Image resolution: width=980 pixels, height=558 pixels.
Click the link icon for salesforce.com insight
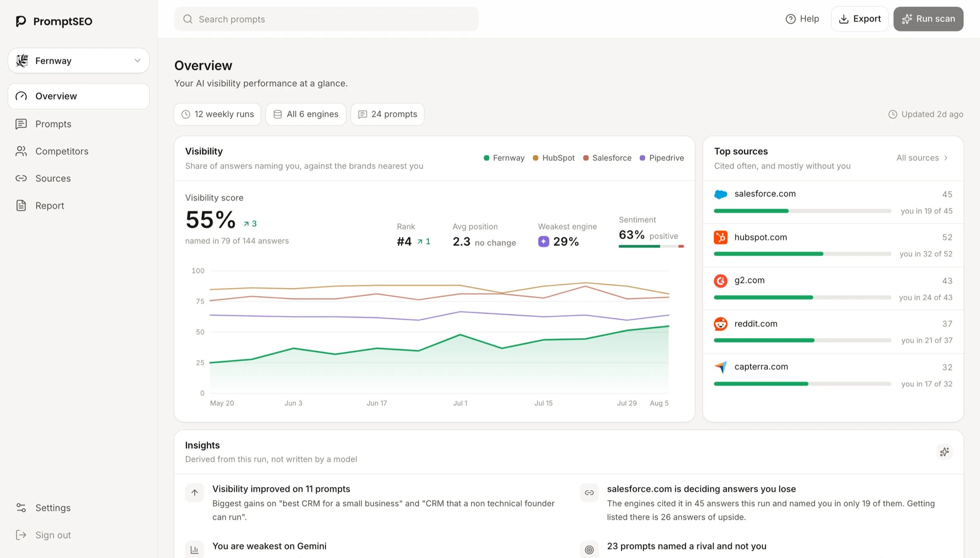(x=589, y=493)
